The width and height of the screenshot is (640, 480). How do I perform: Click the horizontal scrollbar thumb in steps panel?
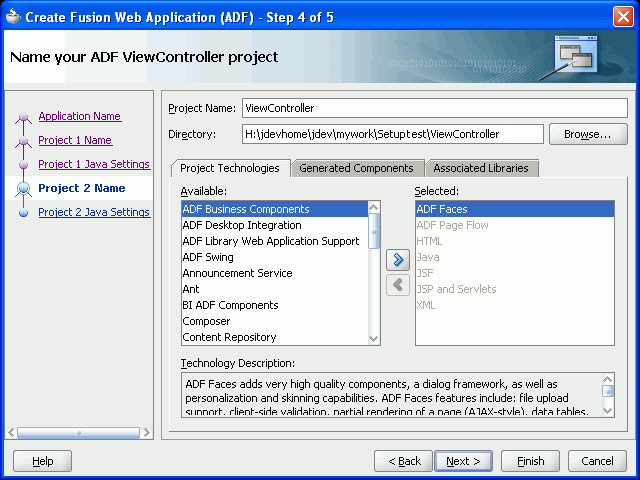click(78, 433)
